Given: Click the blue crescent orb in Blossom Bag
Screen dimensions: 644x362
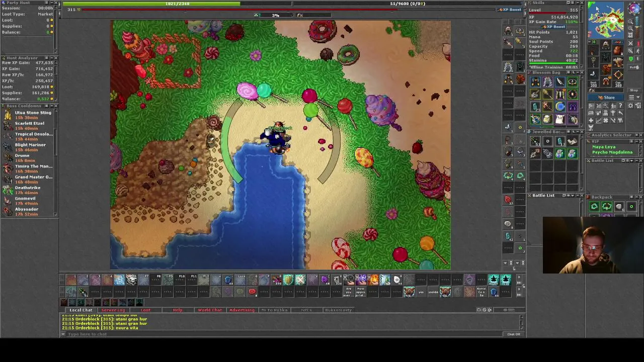Looking at the screenshot, I should [x=560, y=107].
